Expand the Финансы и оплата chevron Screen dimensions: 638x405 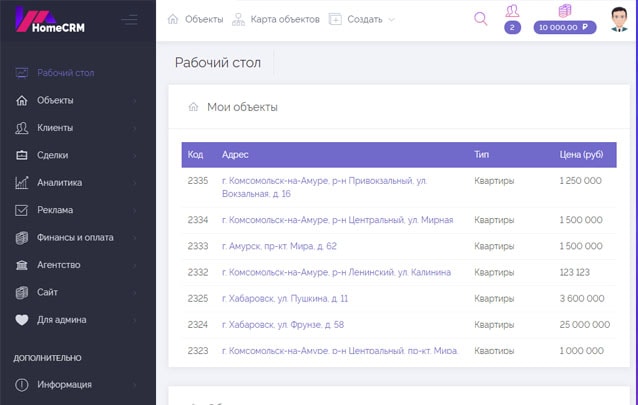135,238
